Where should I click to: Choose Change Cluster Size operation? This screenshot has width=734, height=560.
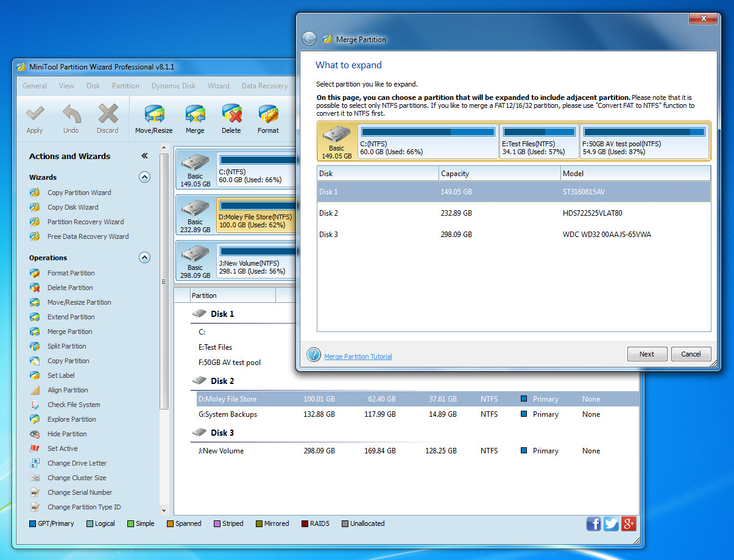coord(77,478)
